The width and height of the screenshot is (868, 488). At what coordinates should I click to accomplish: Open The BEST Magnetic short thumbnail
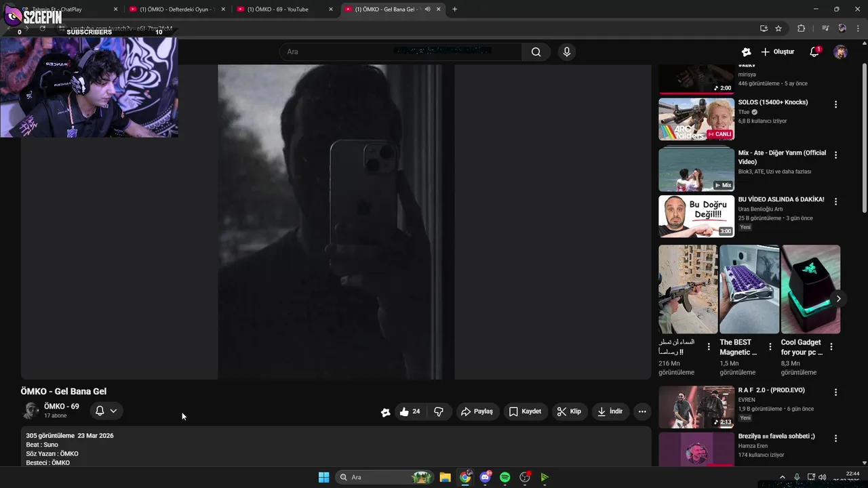749,289
